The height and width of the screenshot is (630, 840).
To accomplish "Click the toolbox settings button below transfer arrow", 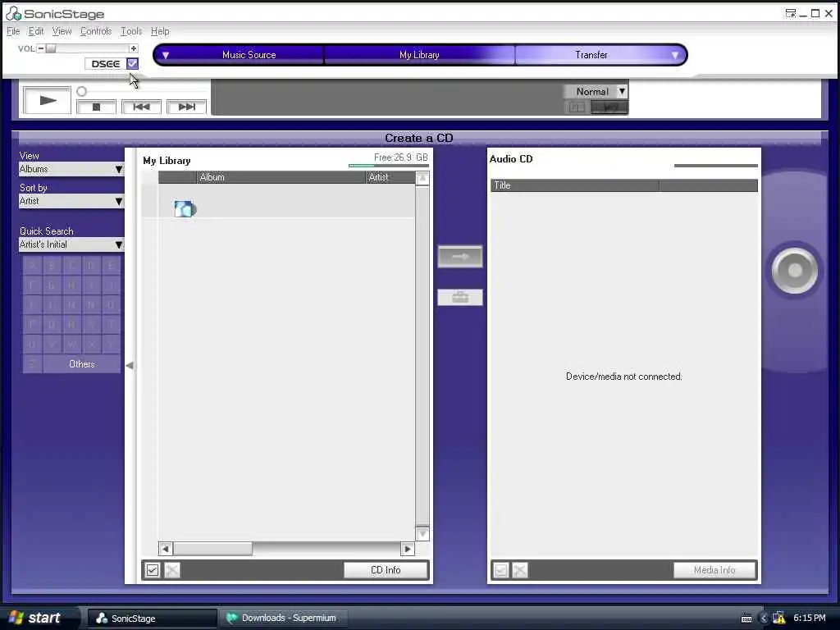I will (460, 297).
